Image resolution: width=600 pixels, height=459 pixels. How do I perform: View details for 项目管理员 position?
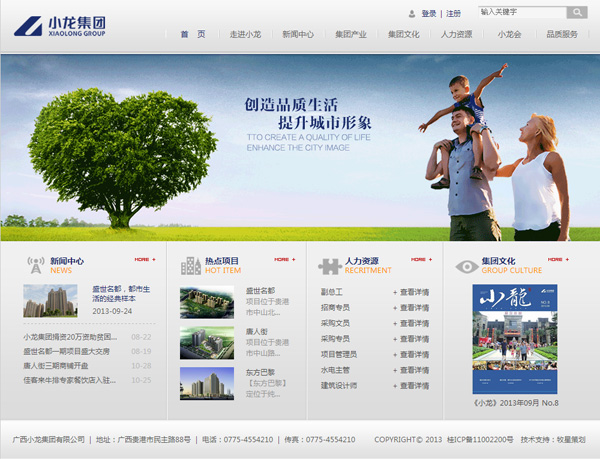[x=411, y=355]
